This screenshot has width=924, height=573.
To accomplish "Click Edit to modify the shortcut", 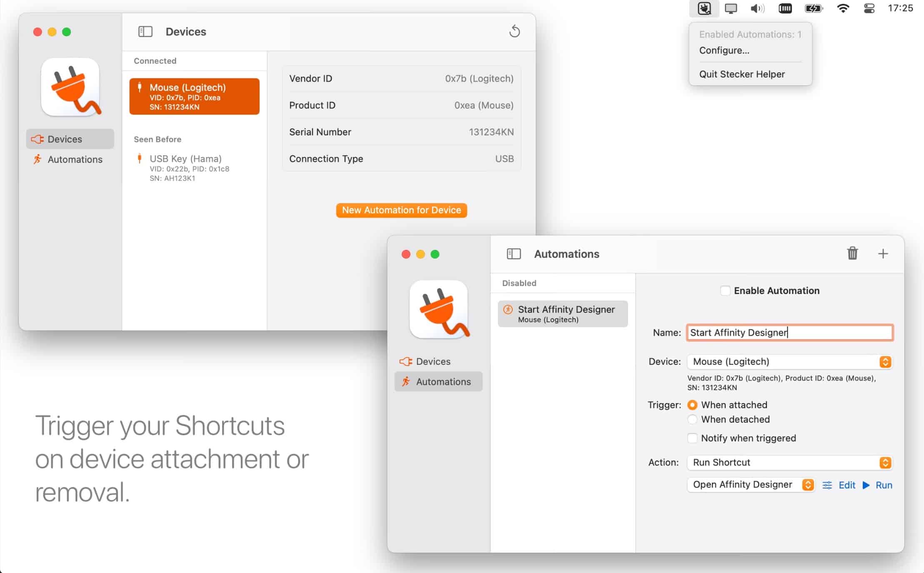I will pyautogui.click(x=847, y=485).
